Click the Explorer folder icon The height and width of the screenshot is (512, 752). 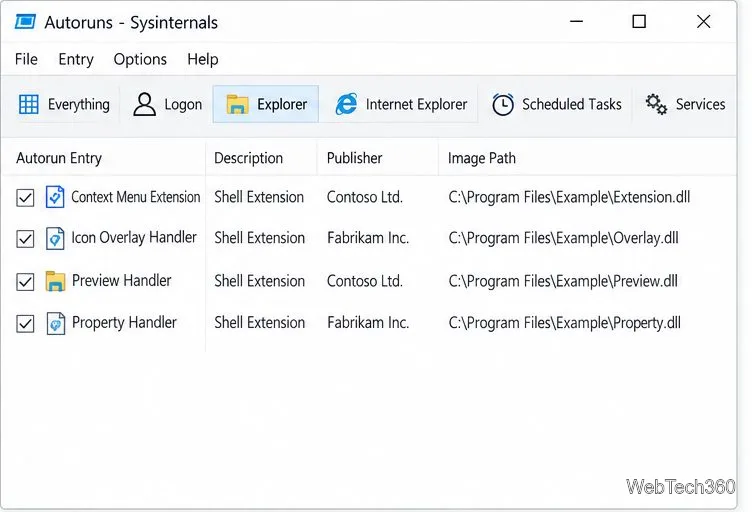[237, 104]
